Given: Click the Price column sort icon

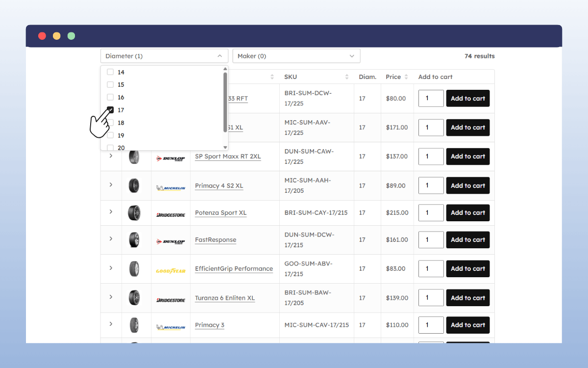Looking at the screenshot, I should [x=406, y=77].
